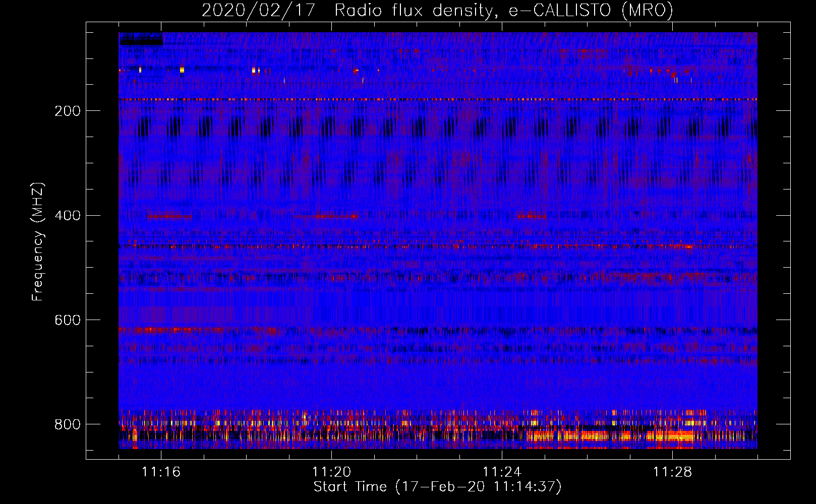Click the 200 frequency tick label
Image resolution: width=816 pixels, height=504 pixels.
click(68, 111)
